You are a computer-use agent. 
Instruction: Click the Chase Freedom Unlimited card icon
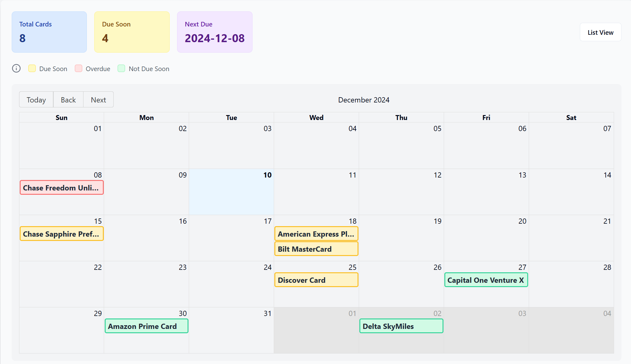(61, 188)
